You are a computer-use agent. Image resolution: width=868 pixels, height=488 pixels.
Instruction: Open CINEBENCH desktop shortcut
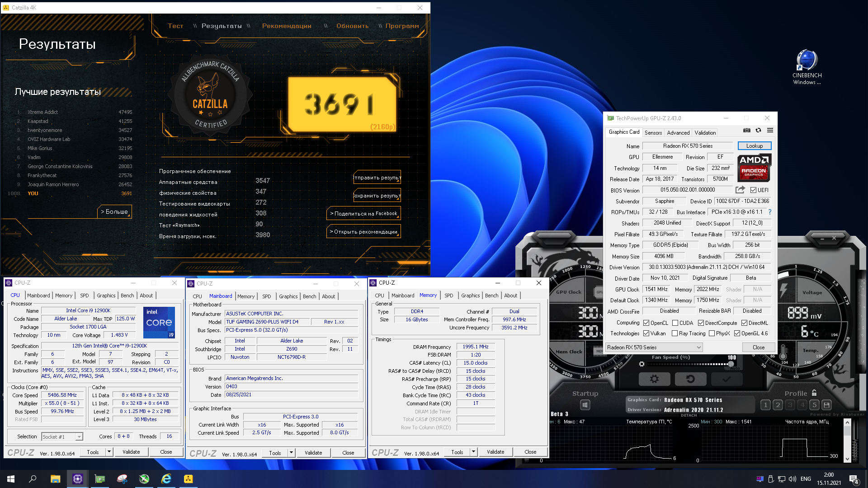click(807, 67)
